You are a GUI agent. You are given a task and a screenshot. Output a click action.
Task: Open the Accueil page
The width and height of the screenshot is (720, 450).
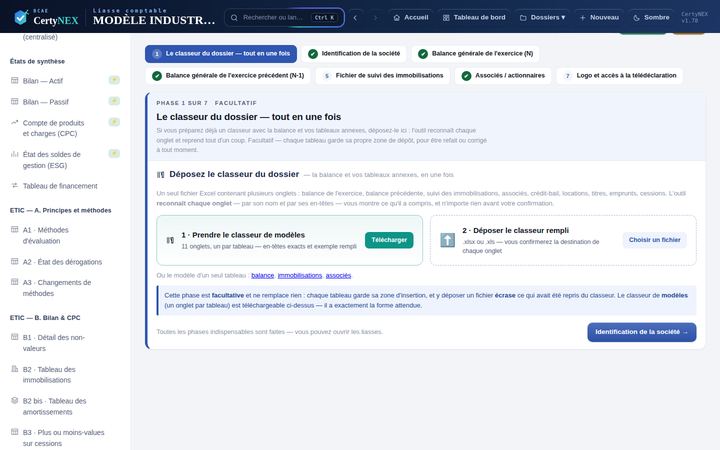click(x=411, y=17)
